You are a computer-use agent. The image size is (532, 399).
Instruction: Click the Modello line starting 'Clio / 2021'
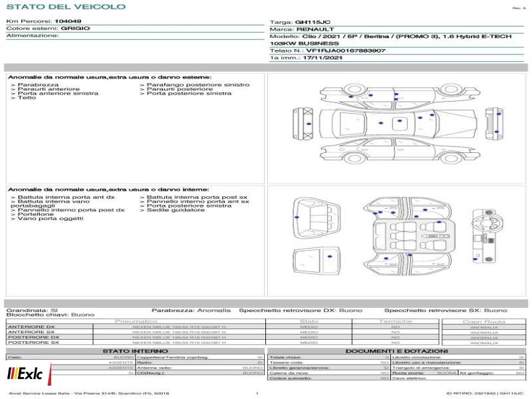406,37
